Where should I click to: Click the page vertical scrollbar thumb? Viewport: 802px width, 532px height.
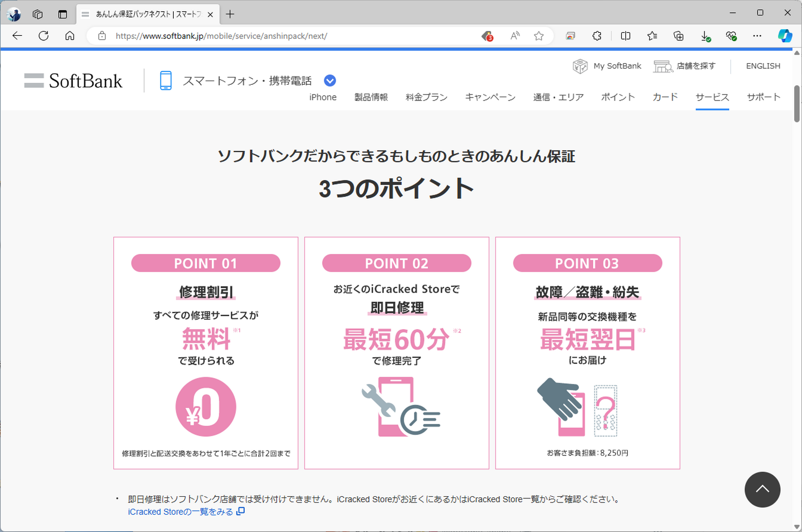(x=797, y=104)
